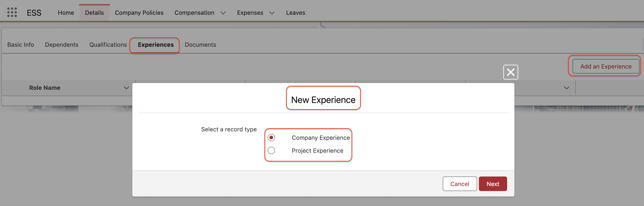Open Role Name column dropdown arrow
Image resolution: width=644 pixels, height=206 pixels.
pos(126,88)
